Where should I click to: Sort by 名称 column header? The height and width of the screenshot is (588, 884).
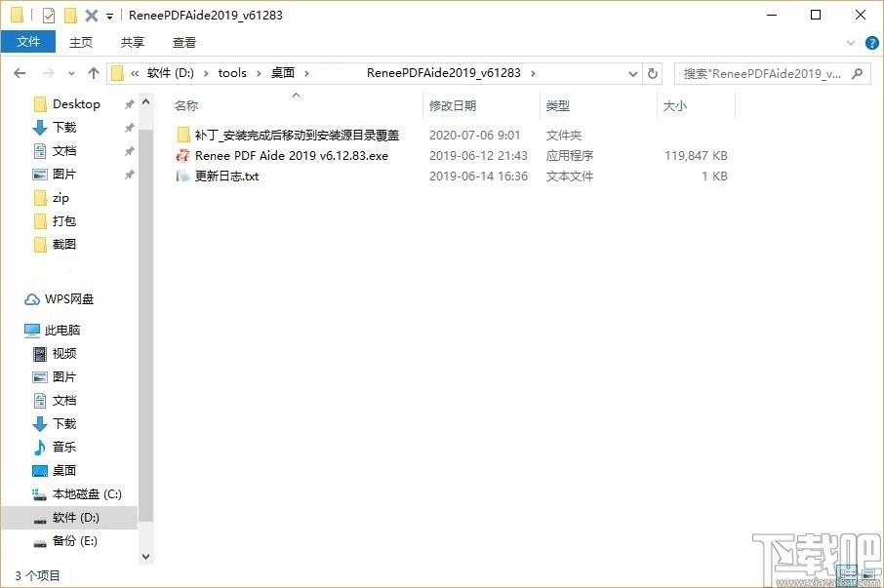tap(186, 106)
